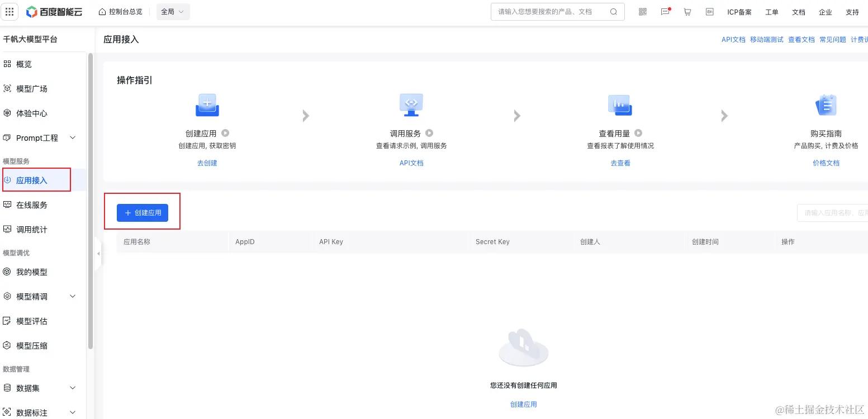868x419 pixels.
Task: Open the apps grid launcher icon
Action: pyautogui.click(x=10, y=12)
